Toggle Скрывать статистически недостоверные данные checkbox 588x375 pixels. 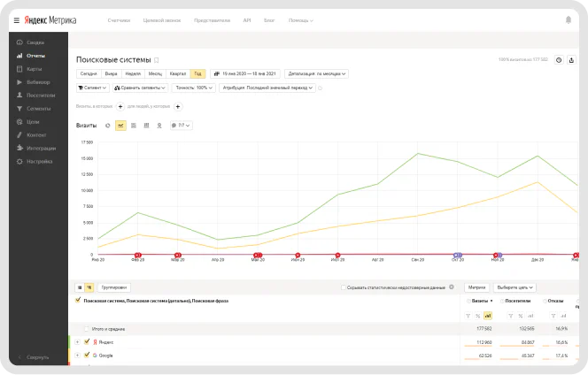(x=343, y=287)
